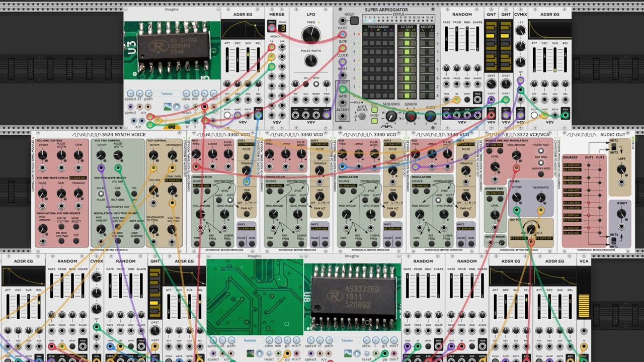Open Tabalar selector on bottom-right imagine module
644x362 pixels.
click(347, 340)
